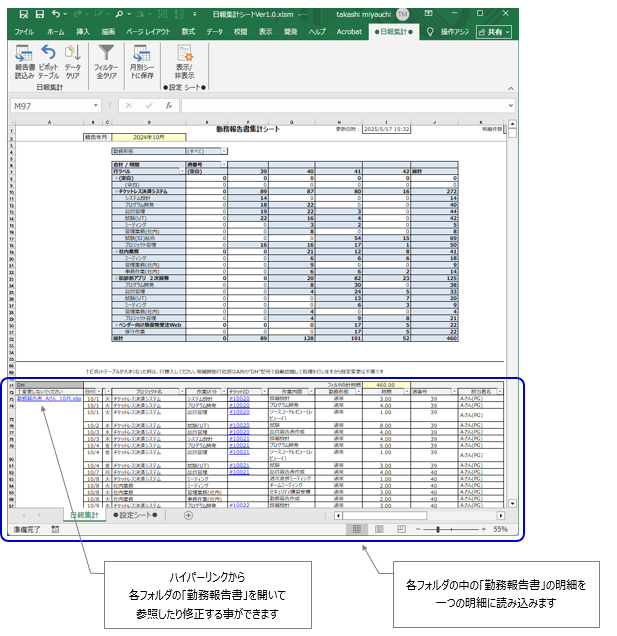Open 表示/非表示 settings sheet icon
This screenshot has height=636, width=617.
[x=185, y=53]
